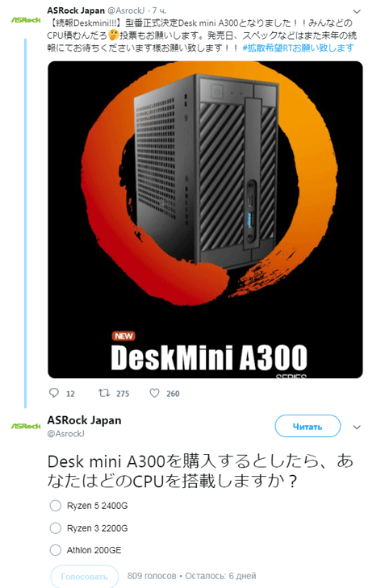Open ASRock avatar on top tweet

pyautogui.click(x=26, y=20)
